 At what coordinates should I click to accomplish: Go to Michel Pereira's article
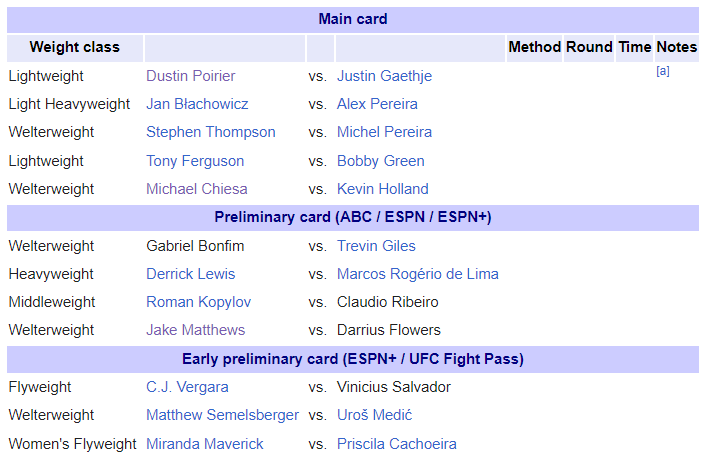tap(384, 132)
